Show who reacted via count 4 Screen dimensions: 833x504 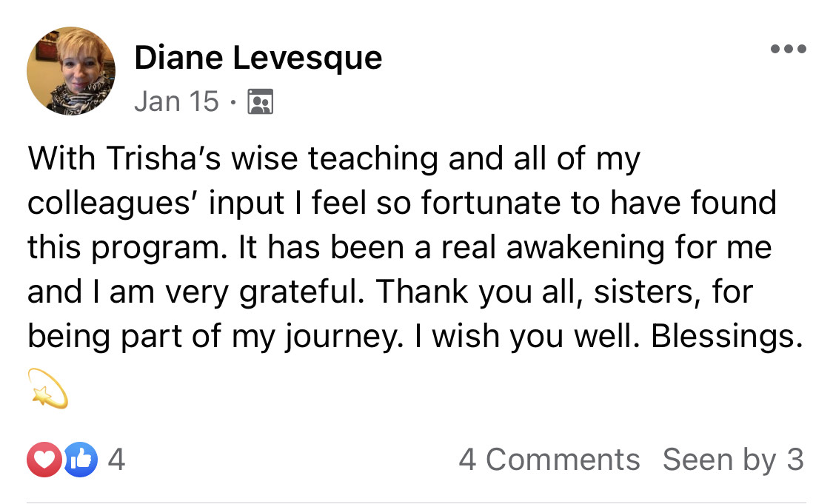point(116,460)
